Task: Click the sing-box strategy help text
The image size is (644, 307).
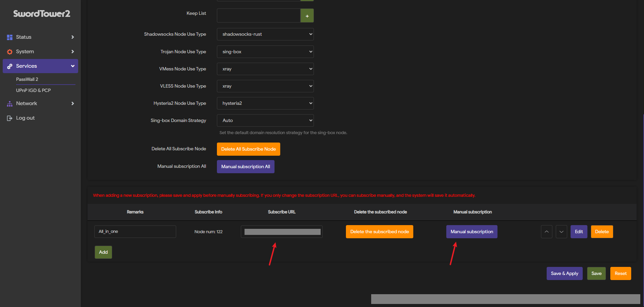Action: [x=283, y=133]
